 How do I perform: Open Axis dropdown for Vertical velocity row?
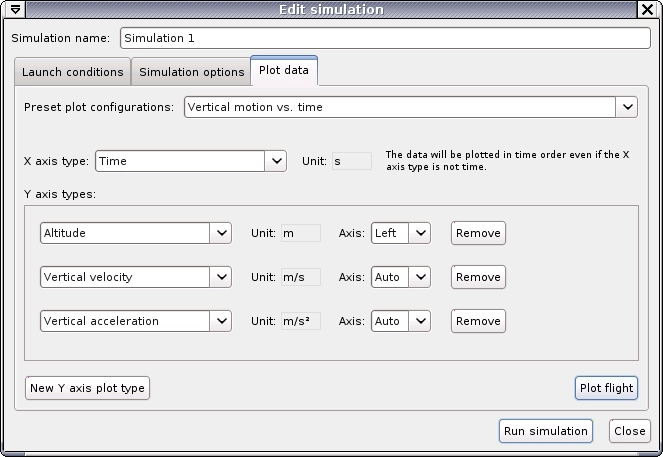click(400, 277)
